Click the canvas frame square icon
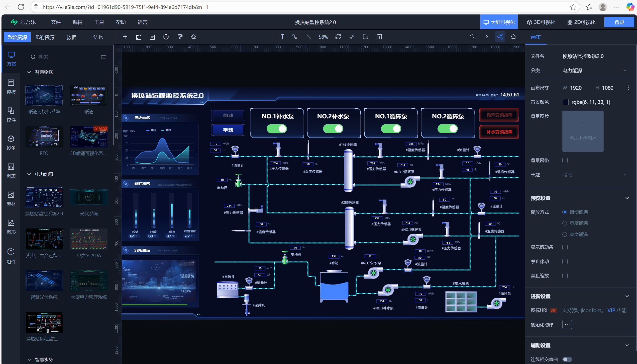The width and height of the screenshot is (637, 364). (x=365, y=37)
